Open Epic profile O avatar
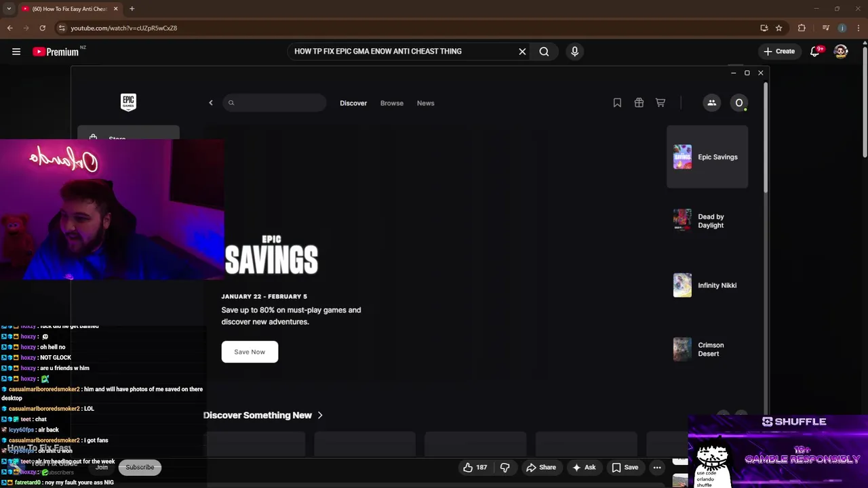The image size is (868, 488). pyautogui.click(x=739, y=103)
